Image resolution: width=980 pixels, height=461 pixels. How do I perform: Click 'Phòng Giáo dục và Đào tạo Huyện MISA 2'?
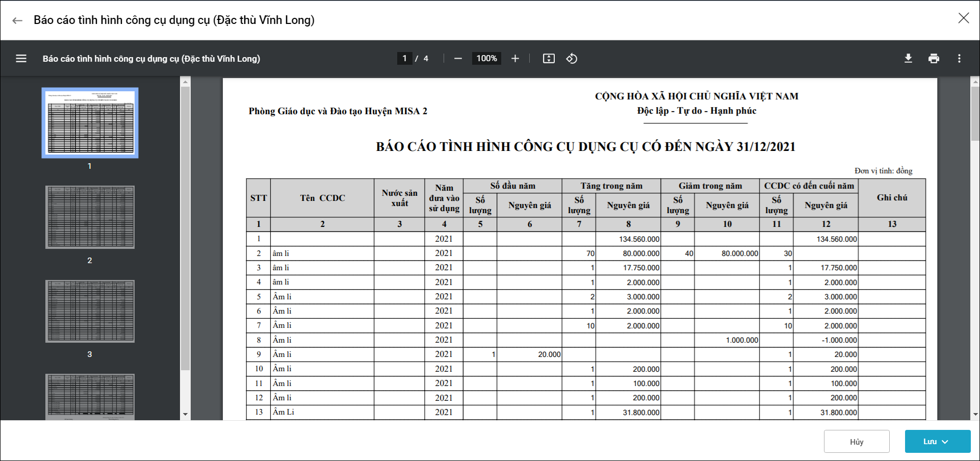tap(338, 111)
